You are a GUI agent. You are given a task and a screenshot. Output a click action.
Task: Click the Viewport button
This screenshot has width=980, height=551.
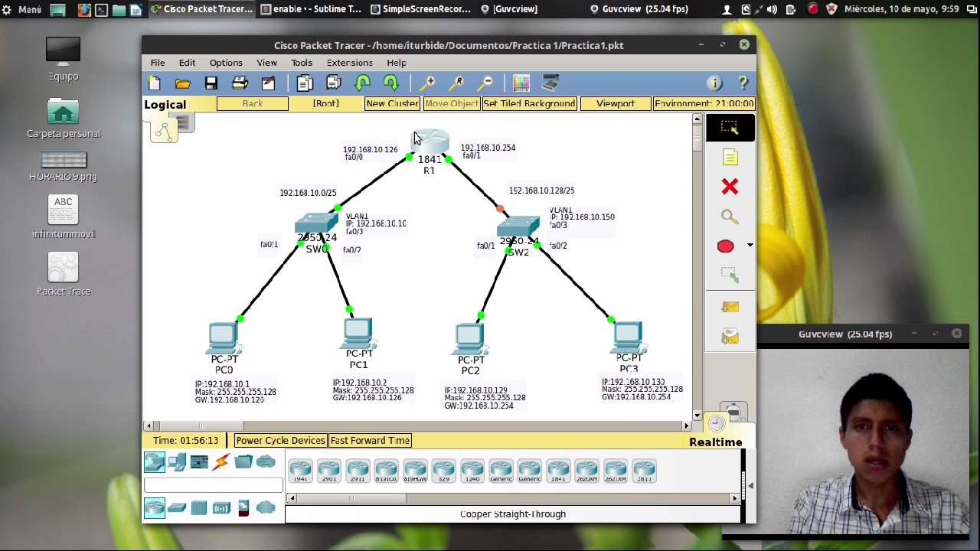pyautogui.click(x=615, y=103)
